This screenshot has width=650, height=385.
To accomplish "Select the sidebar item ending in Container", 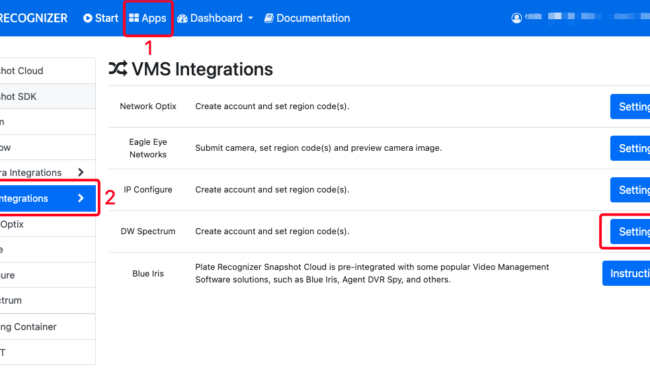I will click(x=47, y=327).
